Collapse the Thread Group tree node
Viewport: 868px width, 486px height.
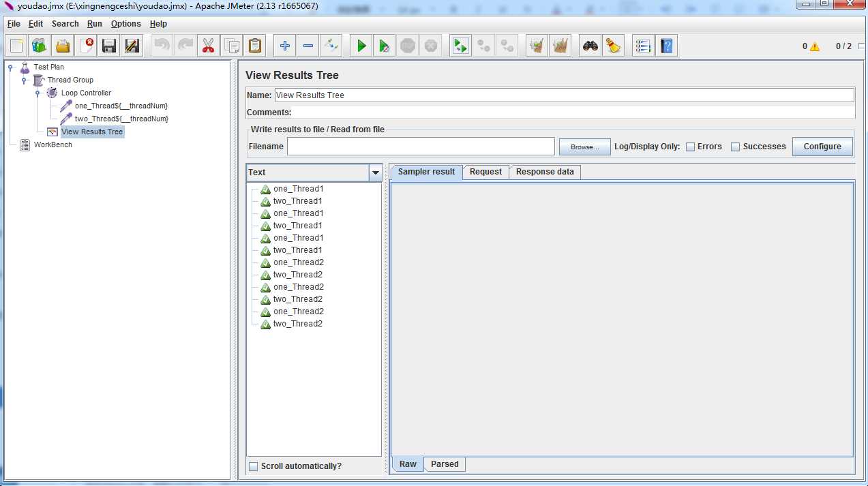point(24,80)
